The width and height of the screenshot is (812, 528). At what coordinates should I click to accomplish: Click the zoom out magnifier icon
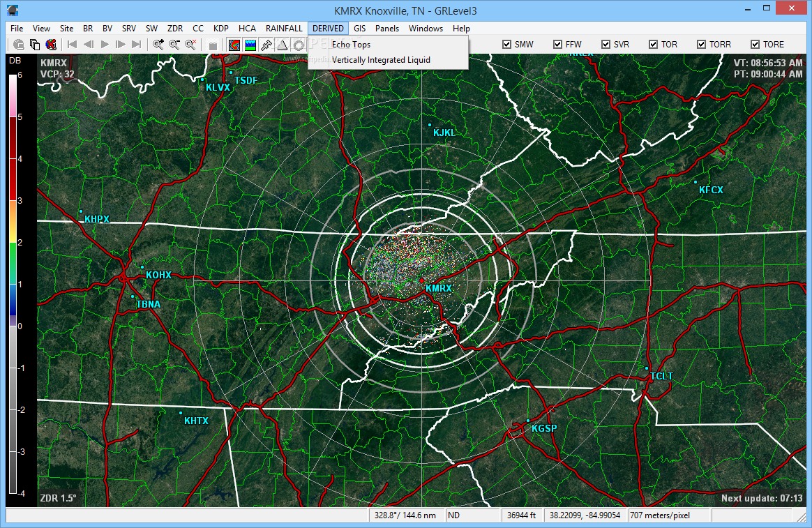pos(174,45)
